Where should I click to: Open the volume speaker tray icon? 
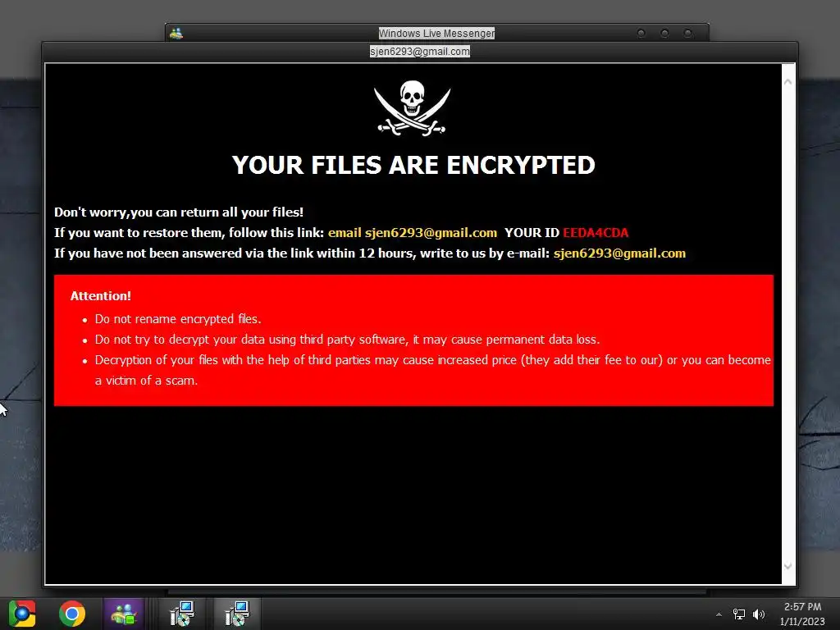758,614
